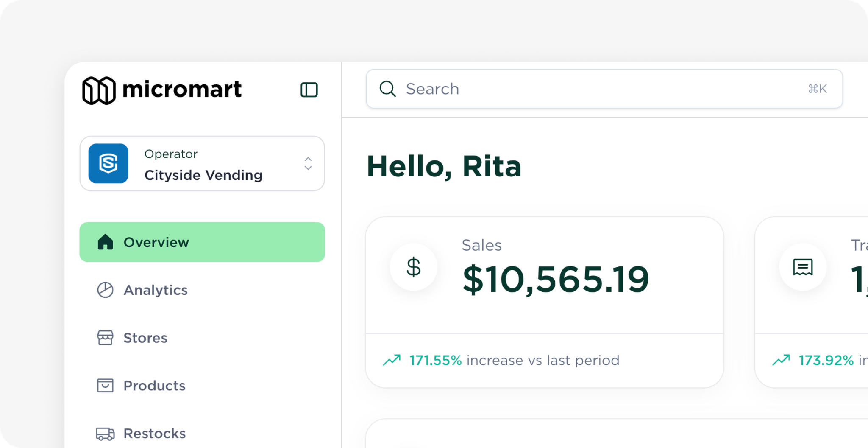Click the 171.55% increase figure
The width and height of the screenshot is (868, 448).
(435, 360)
